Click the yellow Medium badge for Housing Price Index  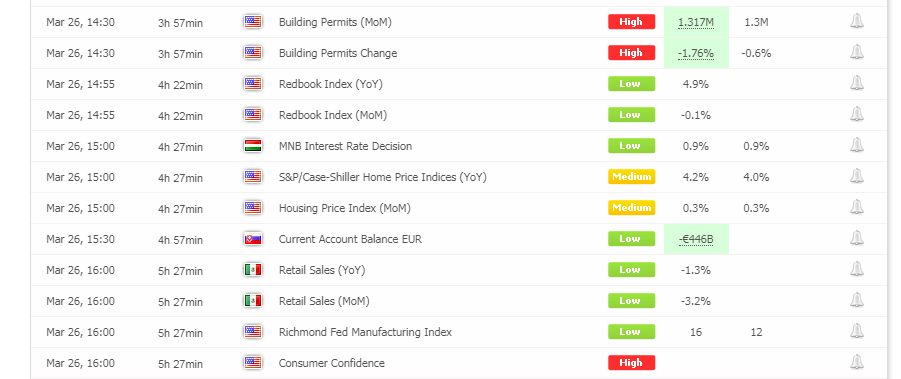tap(632, 208)
